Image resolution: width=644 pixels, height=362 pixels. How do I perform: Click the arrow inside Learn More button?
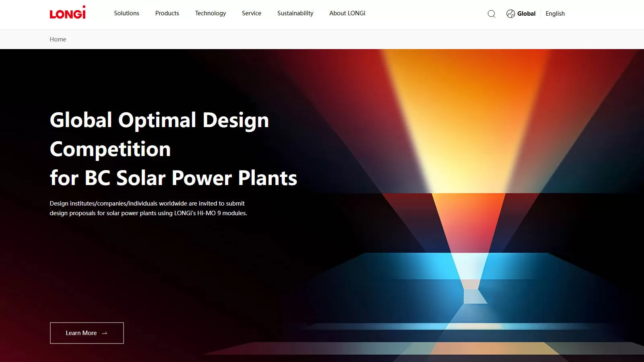coord(105,333)
